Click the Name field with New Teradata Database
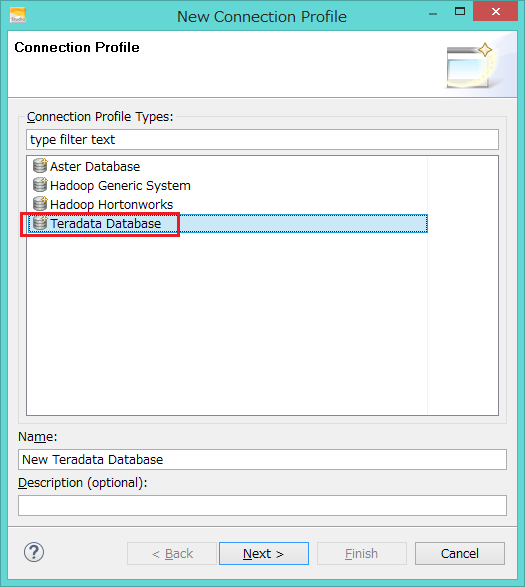This screenshot has height=587, width=525. pyautogui.click(x=262, y=459)
